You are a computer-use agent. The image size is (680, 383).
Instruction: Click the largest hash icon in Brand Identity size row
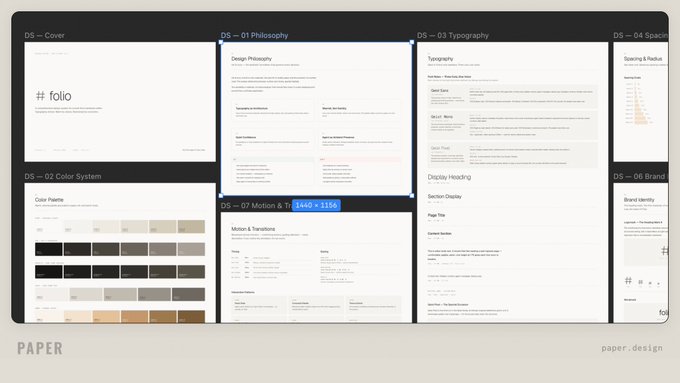click(628, 281)
